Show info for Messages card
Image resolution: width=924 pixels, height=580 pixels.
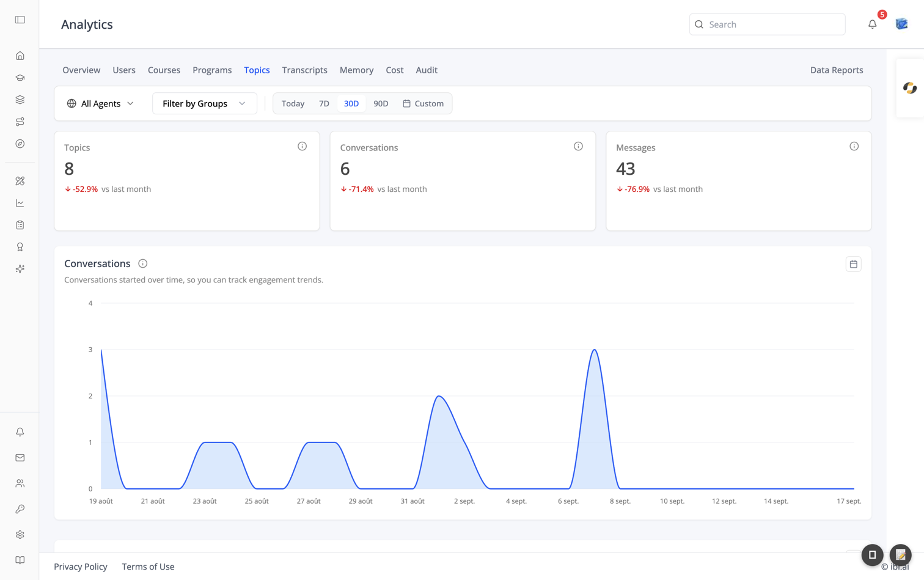854,146
